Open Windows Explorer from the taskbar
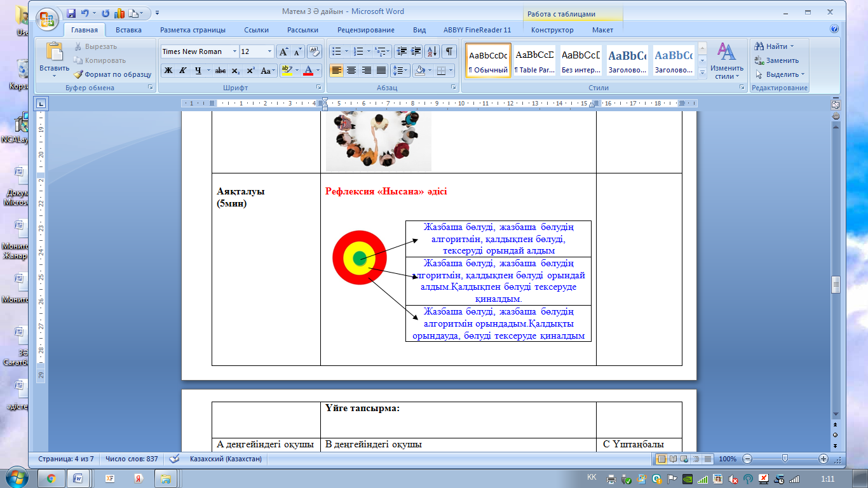868x488 pixels. tap(165, 478)
